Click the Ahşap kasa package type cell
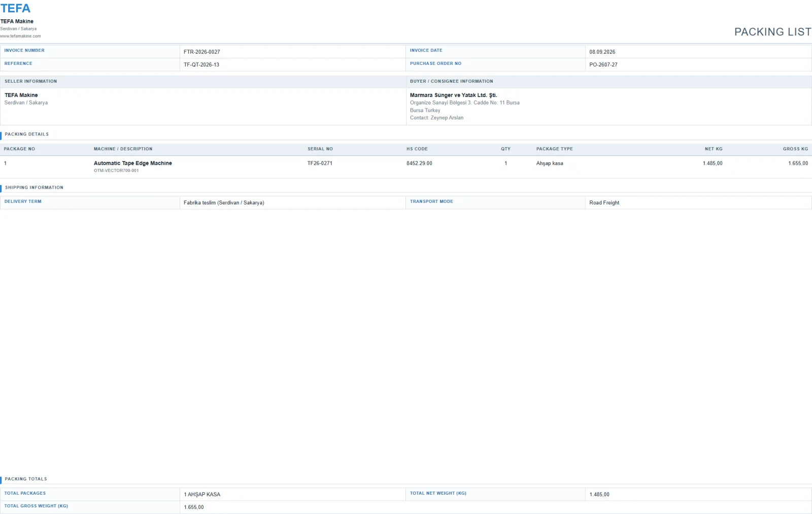Viewport: 812px width, 514px height. [x=550, y=163]
